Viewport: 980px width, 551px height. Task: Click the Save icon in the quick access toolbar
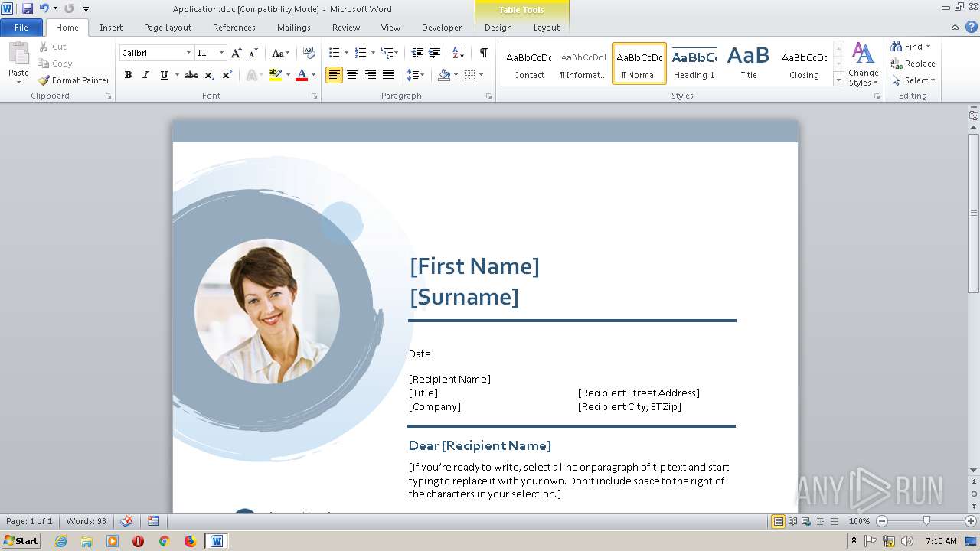click(28, 8)
